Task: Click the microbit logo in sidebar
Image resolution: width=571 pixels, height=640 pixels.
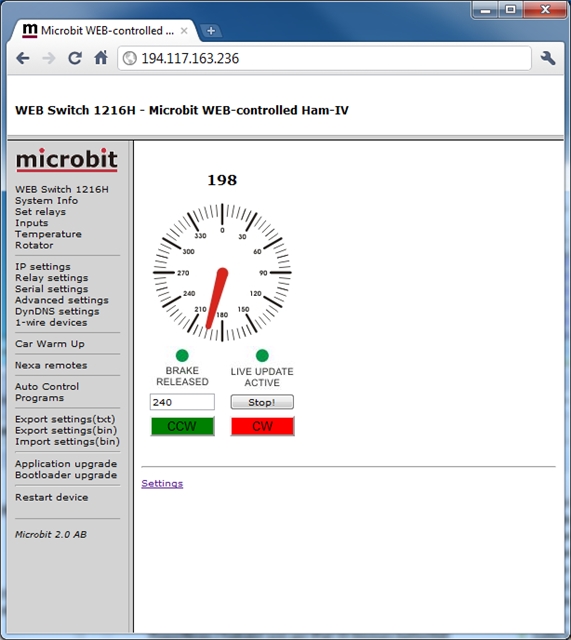Action: point(67,160)
